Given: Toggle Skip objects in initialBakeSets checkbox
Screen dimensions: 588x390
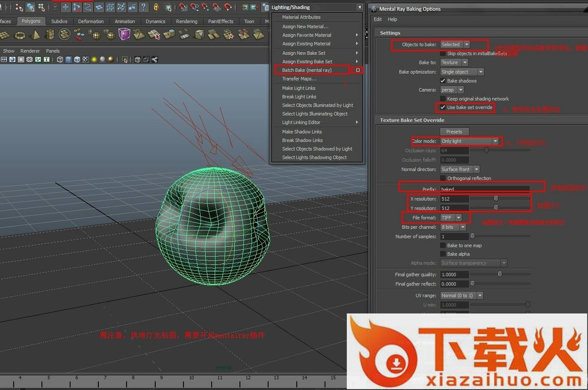Looking at the screenshot, I should [x=443, y=53].
